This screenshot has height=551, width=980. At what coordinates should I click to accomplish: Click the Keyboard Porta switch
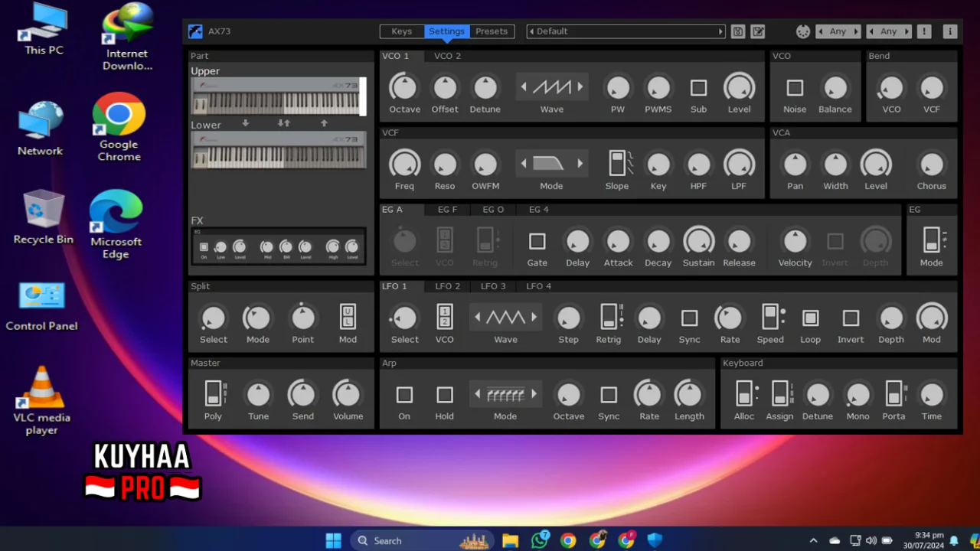(x=894, y=393)
